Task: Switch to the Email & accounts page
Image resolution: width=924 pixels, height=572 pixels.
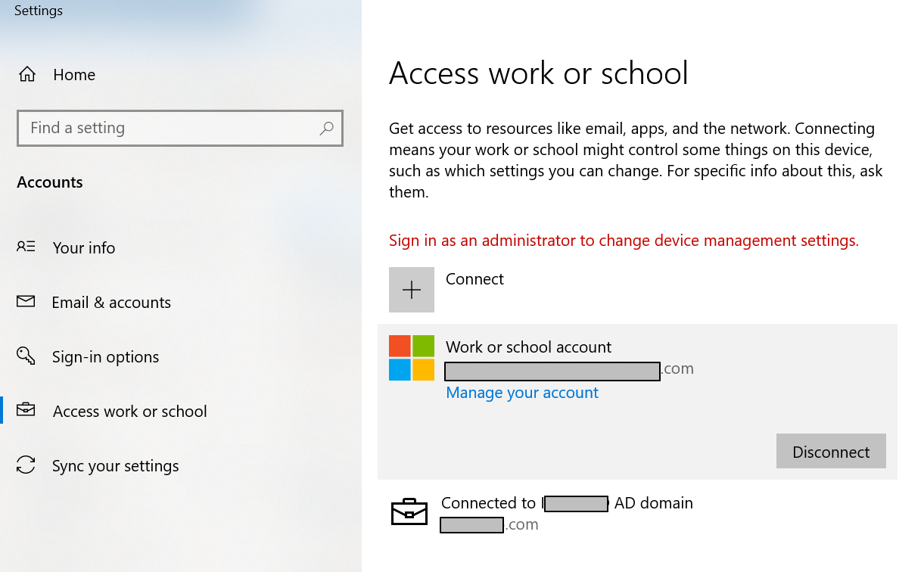Action: [110, 302]
